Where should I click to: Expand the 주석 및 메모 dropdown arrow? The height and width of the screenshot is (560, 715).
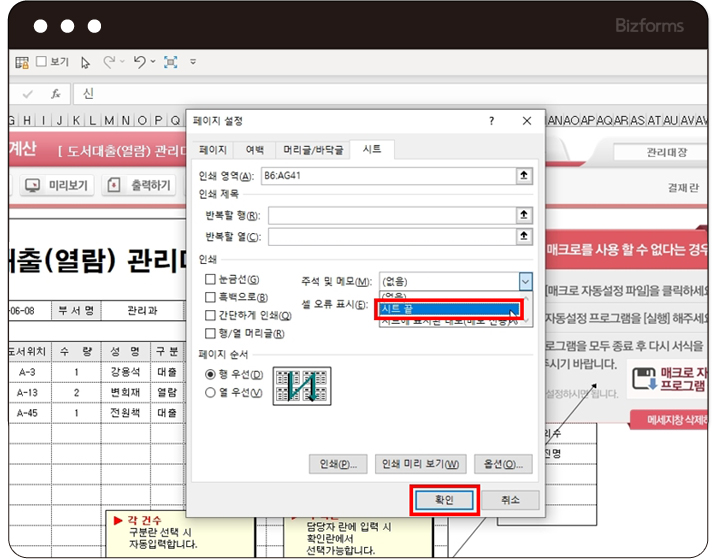(525, 282)
